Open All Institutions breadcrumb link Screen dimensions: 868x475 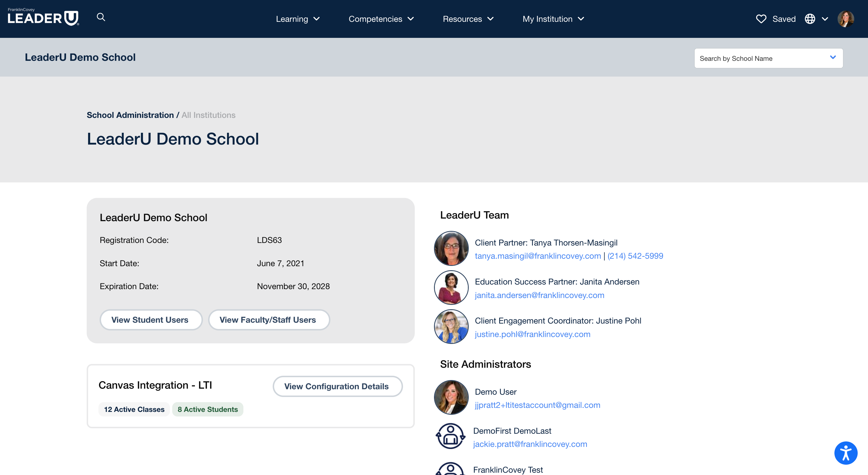tap(209, 115)
